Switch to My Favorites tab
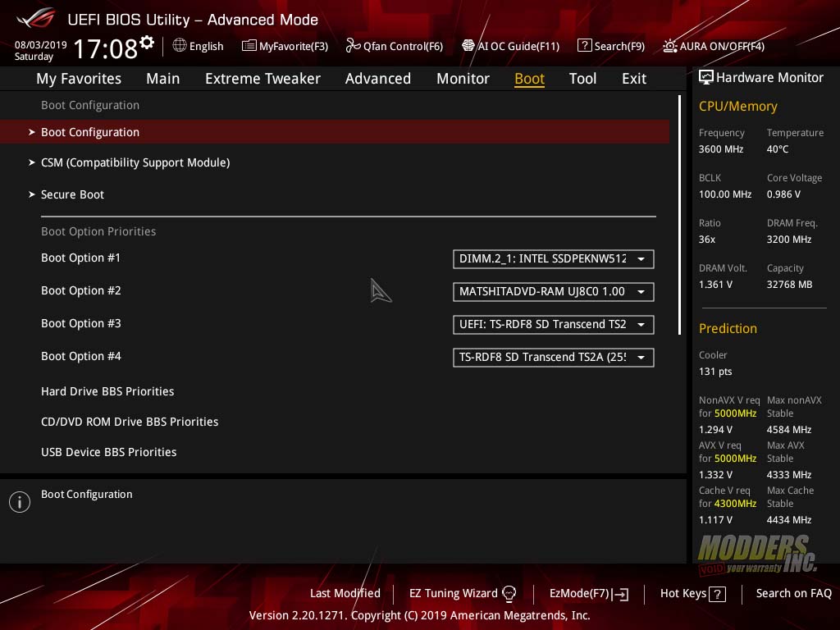This screenshot has height=630, width=840. point(79,79)
